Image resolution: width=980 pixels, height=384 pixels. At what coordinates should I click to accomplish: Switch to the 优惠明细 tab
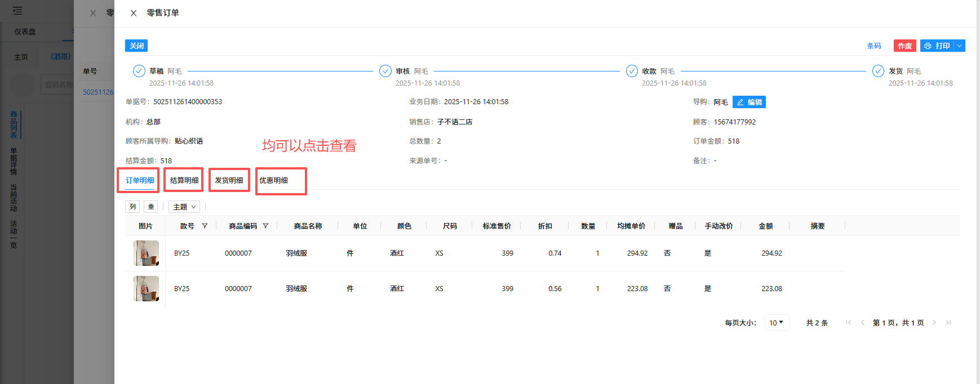pyautogui.click(x=273, y=180)
